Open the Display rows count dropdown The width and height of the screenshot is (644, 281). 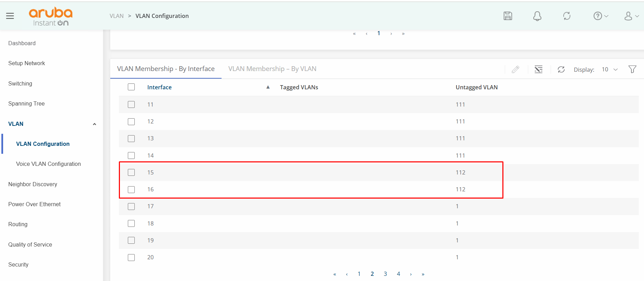tap(610, 70)
